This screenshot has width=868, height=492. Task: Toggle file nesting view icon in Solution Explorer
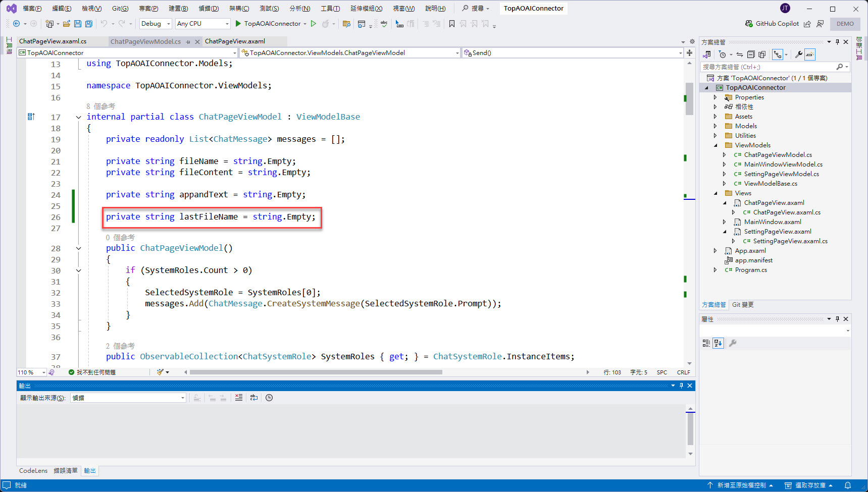point(778,54)
